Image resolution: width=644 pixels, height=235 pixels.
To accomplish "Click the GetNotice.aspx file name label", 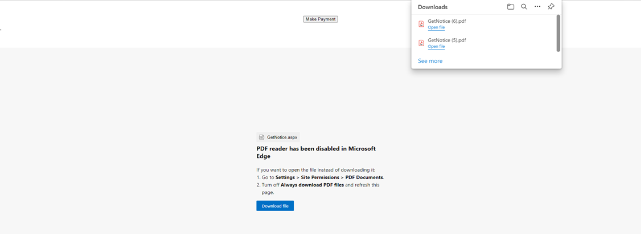I will pyautogui.click(x=282, y=137).
